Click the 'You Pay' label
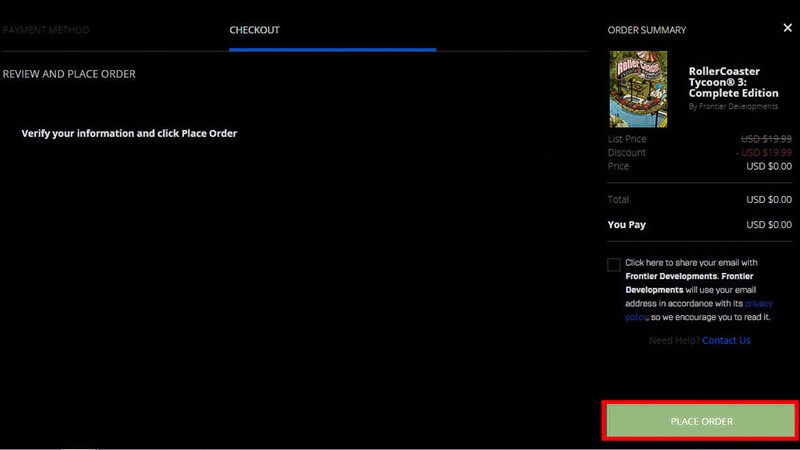 pos(627,224)
